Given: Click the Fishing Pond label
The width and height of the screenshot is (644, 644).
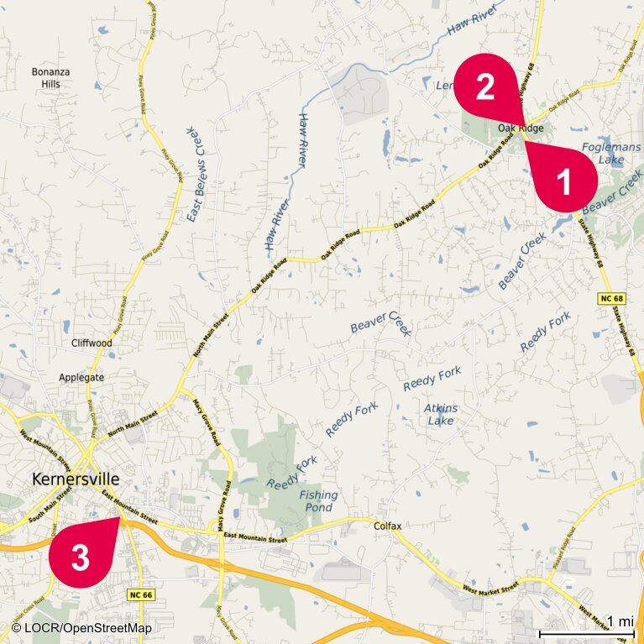Looking at the screenshot, I should coord(318,501).
